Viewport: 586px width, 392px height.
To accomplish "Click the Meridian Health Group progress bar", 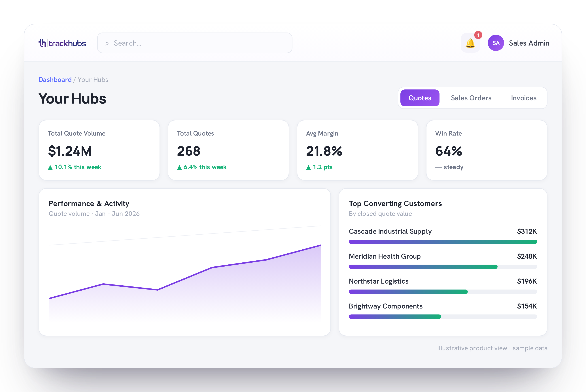I will (443, 267).
